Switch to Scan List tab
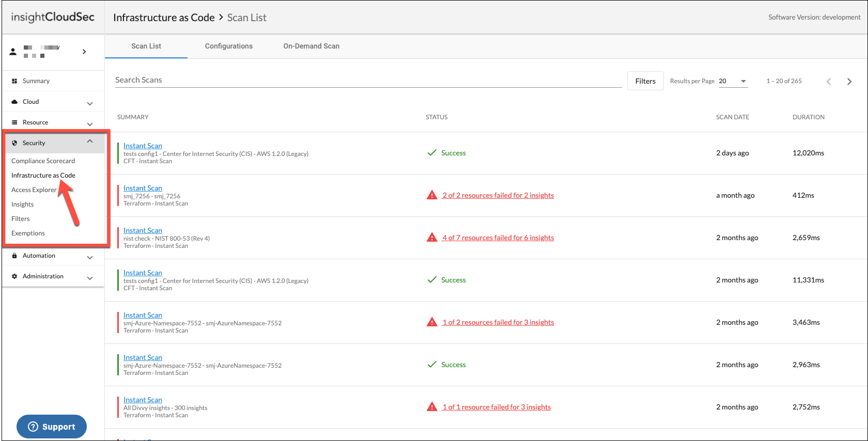 tap(146, 46)
